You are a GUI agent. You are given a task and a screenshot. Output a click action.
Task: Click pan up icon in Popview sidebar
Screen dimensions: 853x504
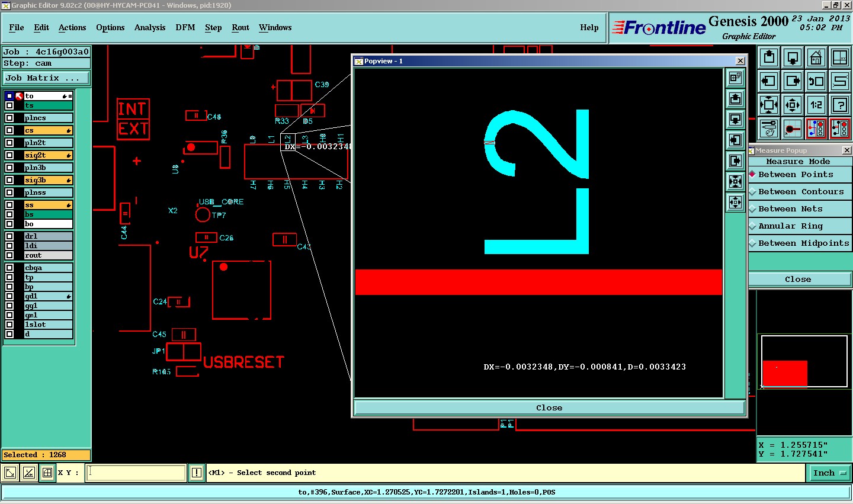735,98
